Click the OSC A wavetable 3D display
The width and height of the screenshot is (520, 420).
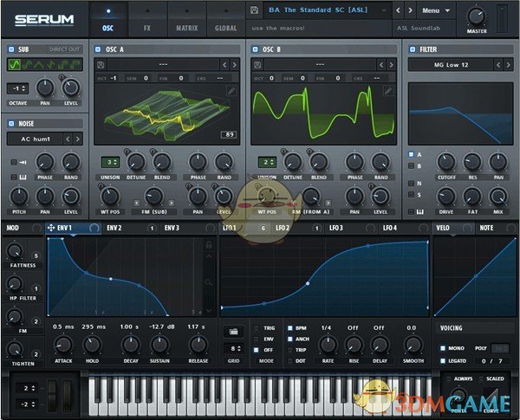[x=166, y=114]
